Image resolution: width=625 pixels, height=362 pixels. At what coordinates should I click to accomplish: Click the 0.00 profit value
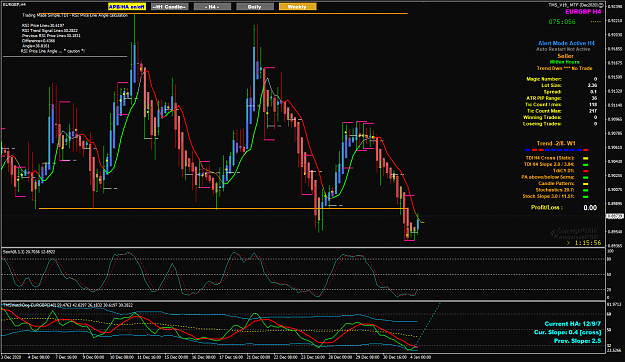590,208
